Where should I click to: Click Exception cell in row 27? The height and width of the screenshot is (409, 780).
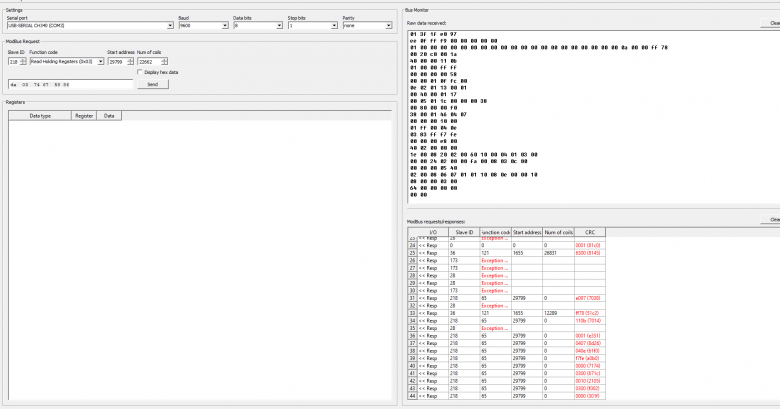tap(495, 268)
